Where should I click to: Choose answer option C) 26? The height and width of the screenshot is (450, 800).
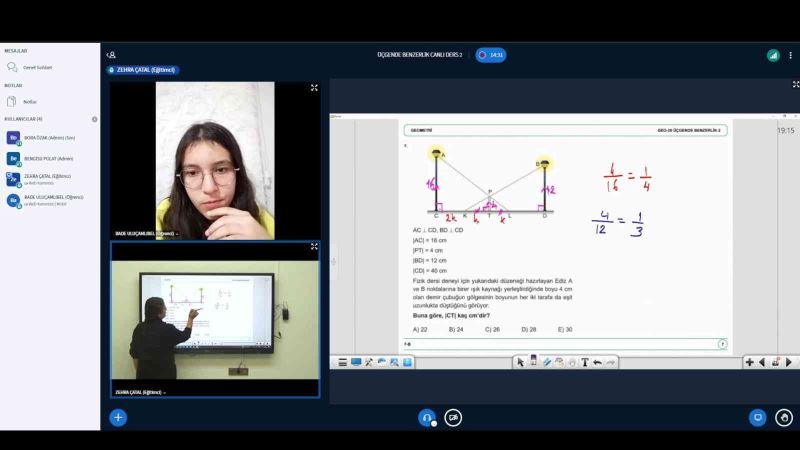coord(493,329)
